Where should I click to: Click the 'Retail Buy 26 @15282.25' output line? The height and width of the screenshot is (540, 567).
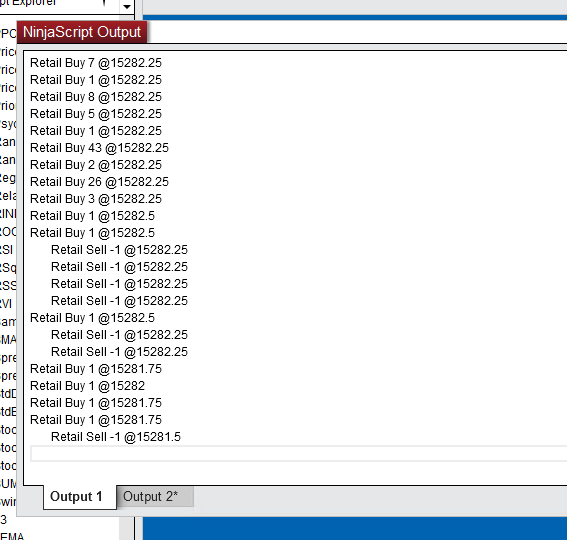pos(99,182)
